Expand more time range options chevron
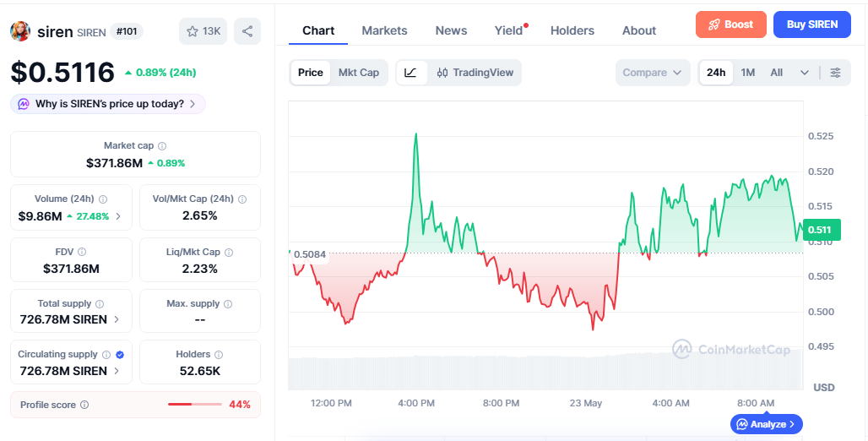Viewport: 868px width, 441px height. coord(805,73)
